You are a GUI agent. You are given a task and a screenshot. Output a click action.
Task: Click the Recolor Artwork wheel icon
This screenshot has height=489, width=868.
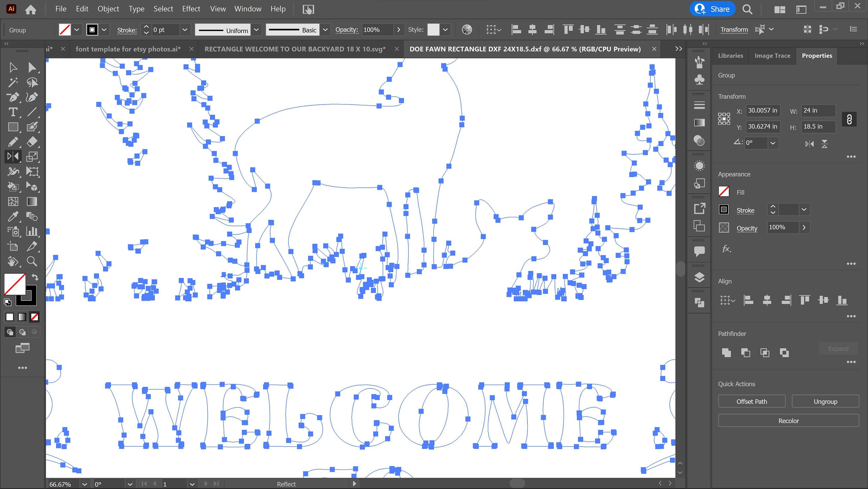click(467, 30)
